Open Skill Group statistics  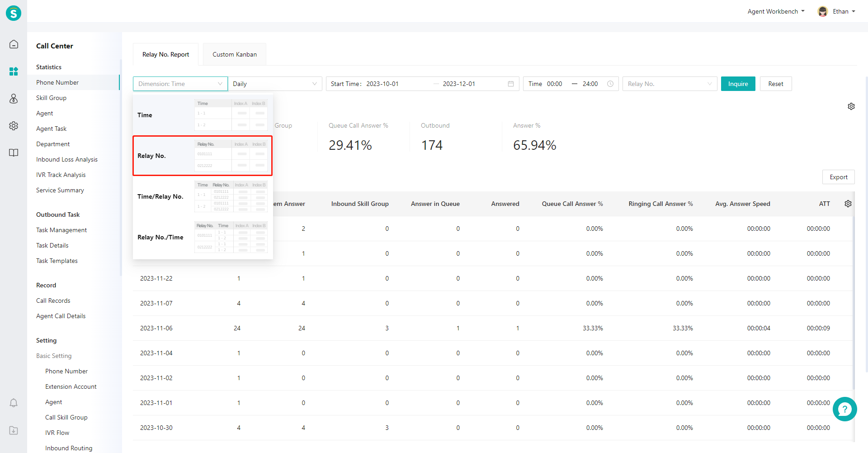pyautogui.click(x=51, y=98)
